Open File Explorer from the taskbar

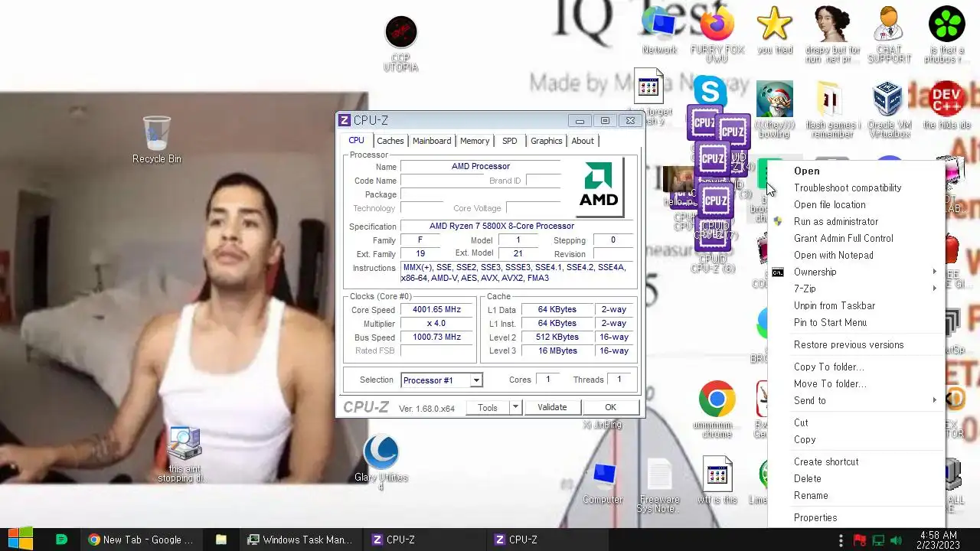pos(220,540)
